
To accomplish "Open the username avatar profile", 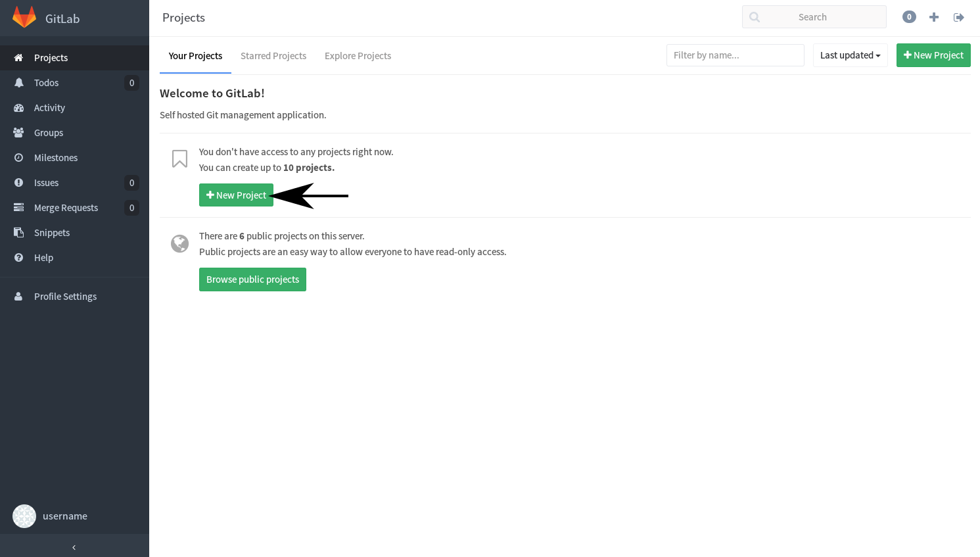I will tap(24, 516).
